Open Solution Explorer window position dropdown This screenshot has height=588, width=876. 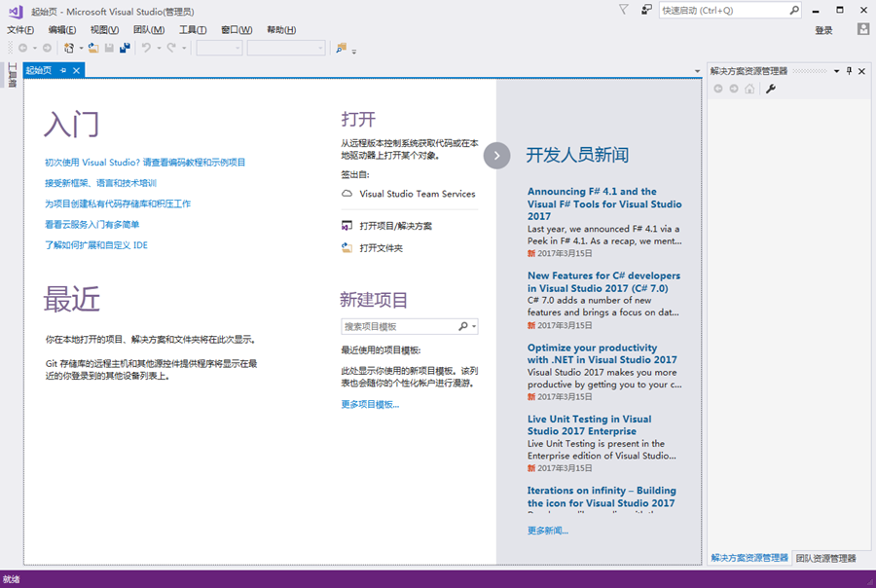pos(836,71)
